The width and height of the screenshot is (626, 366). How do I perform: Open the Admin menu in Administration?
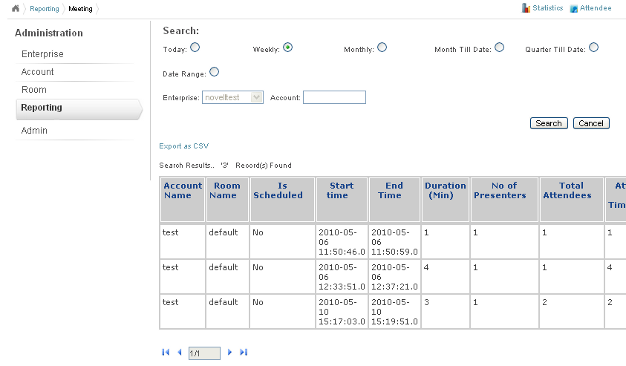(34, 131)
